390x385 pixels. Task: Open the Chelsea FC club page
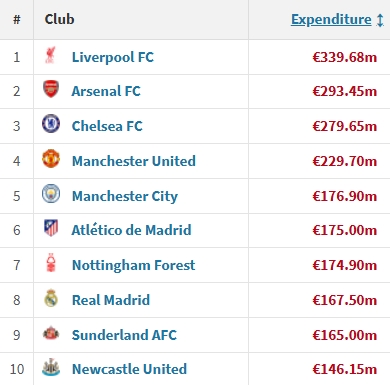[x=107, y=126]
